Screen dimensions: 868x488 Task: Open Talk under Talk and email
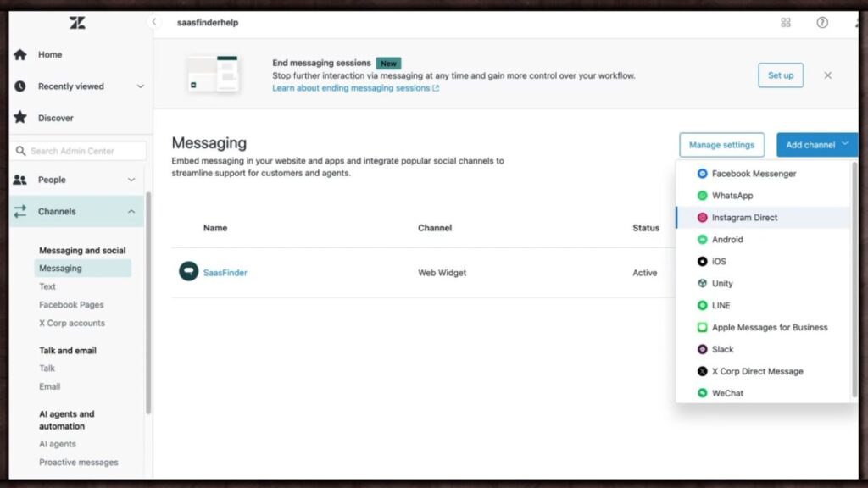pyautogui.click(x=47, y=368)
